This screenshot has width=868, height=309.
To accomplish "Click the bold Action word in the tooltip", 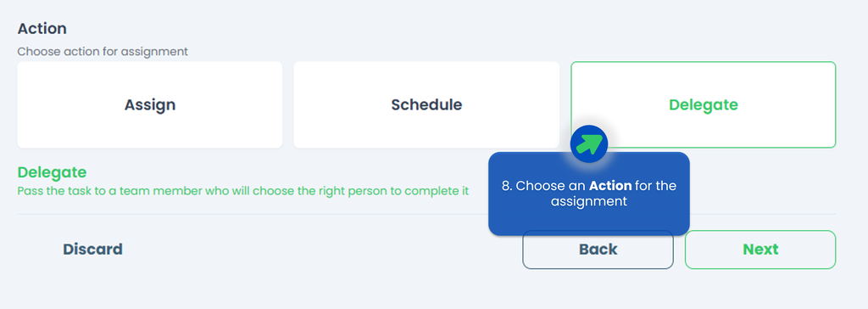I will [x=610, y=186].
